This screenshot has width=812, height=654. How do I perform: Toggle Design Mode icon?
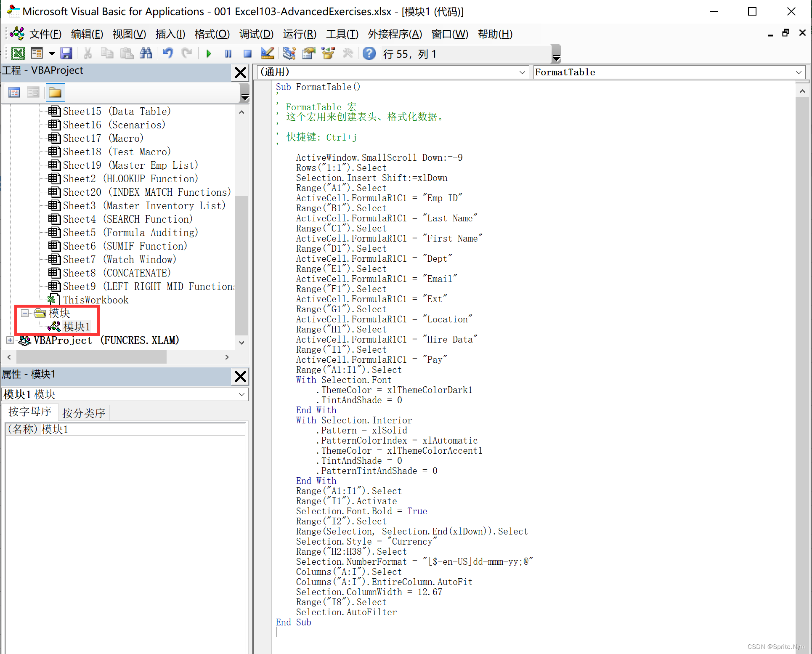(267, 53)
